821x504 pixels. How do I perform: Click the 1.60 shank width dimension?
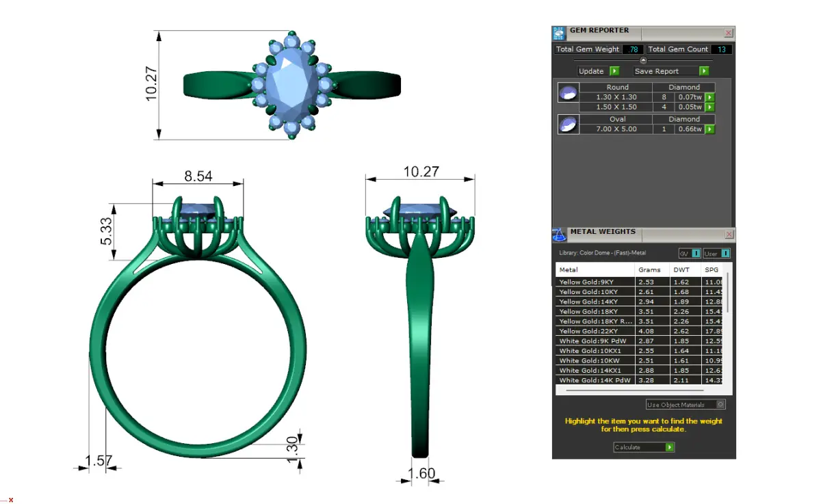pyautogui.click(x=421, y=473)
